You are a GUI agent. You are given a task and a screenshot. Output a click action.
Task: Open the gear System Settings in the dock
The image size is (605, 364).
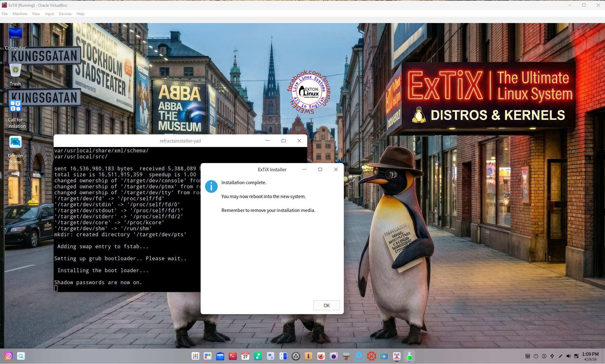click(296, 356)
